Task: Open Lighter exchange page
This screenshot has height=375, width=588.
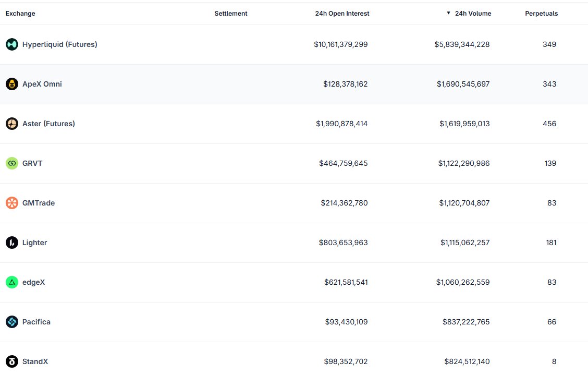Action: [34, 243]
